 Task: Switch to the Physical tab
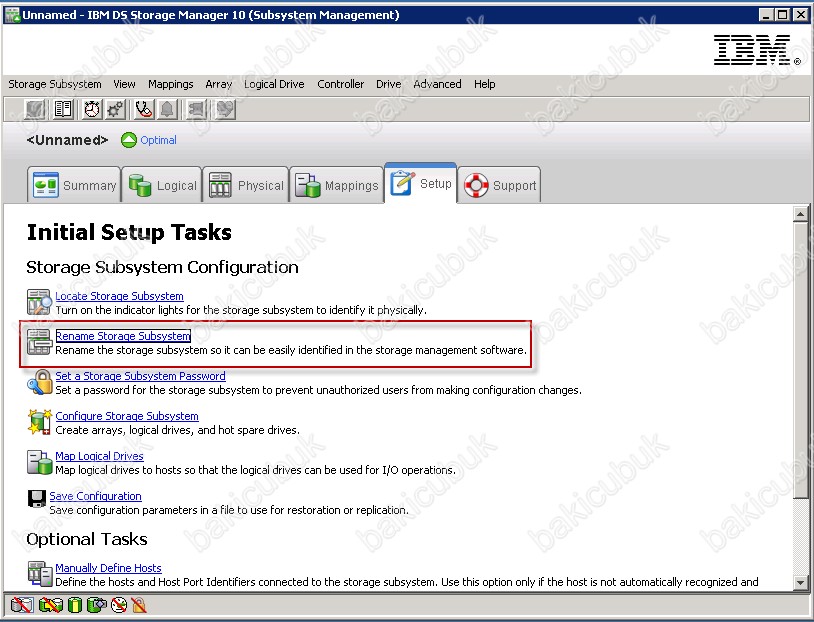(x=247, y=185)
